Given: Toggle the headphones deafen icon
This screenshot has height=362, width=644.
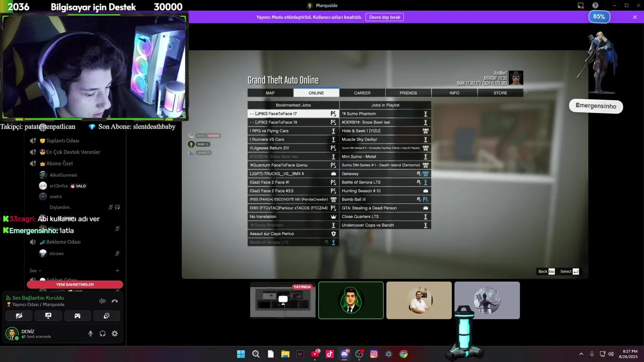Looking at the screenshot, I should click(103, 333).
